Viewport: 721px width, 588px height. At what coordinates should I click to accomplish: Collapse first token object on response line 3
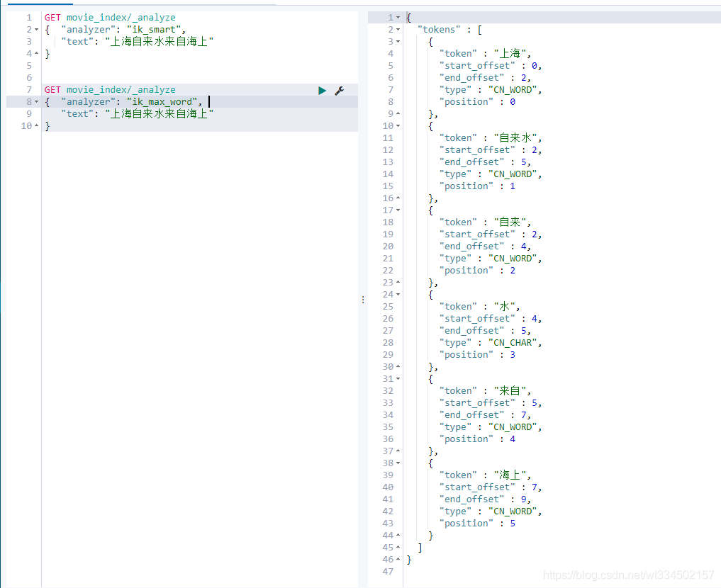[x=398, y=42]
